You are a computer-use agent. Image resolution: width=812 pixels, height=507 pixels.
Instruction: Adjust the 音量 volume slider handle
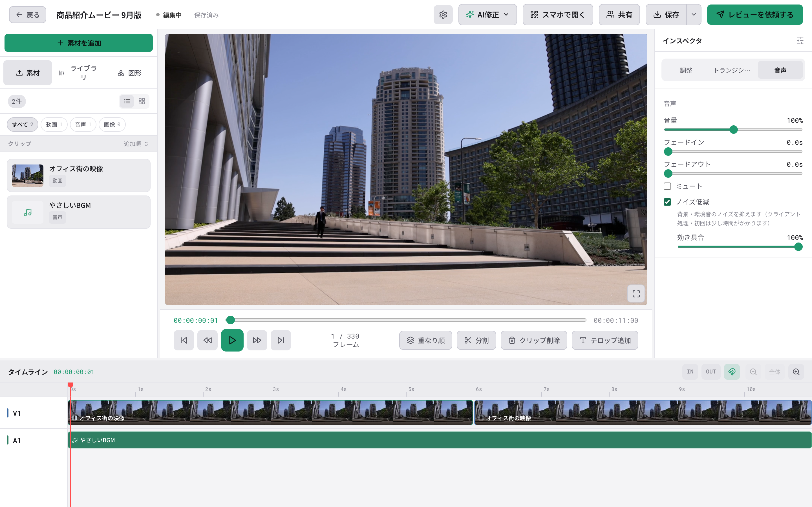pos(734,130)
